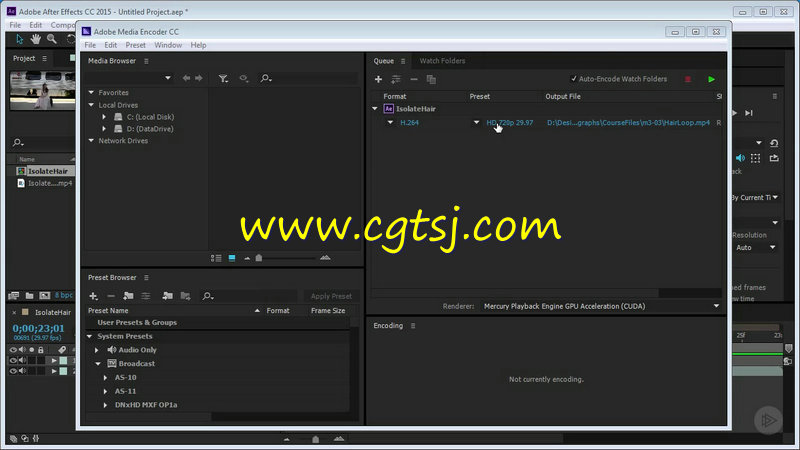The height and width of the screenshot is (450, 800).
Task: Click the Remove minus icon in Queue toolbar
Action: pos(414,79)
